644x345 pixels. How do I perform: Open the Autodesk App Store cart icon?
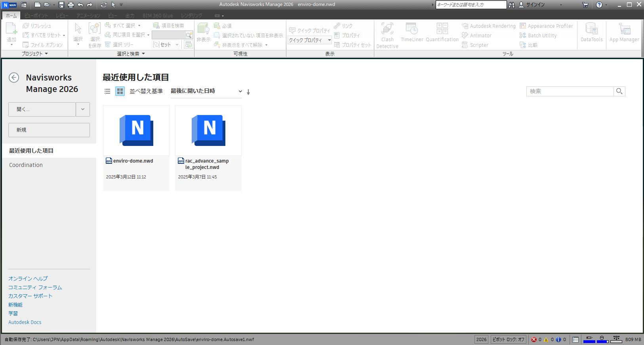(585, 5)
